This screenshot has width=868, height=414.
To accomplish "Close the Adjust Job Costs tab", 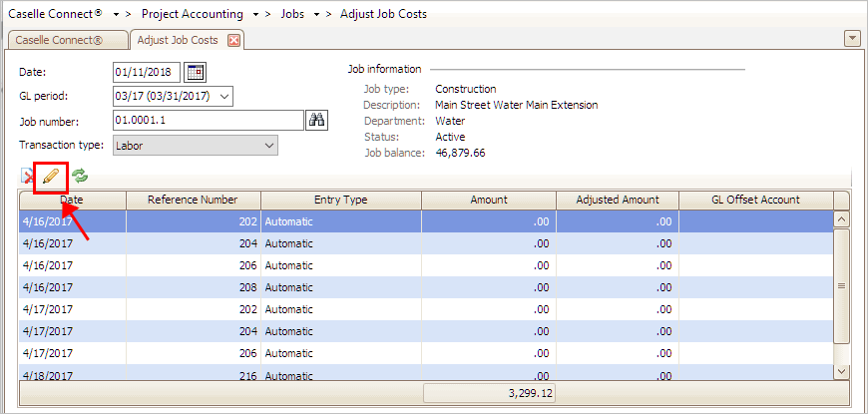I will 234,40.
